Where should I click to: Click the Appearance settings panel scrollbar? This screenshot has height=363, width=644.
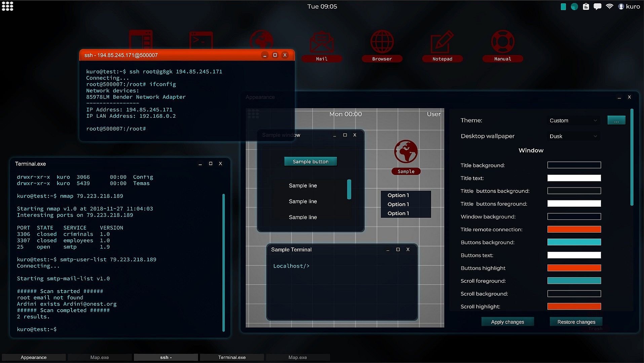coord(632,157)
